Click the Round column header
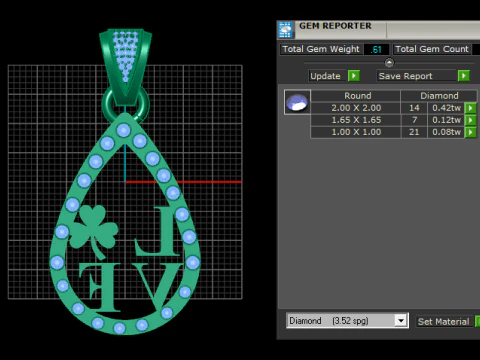The image size is (480, 360). 357,96
